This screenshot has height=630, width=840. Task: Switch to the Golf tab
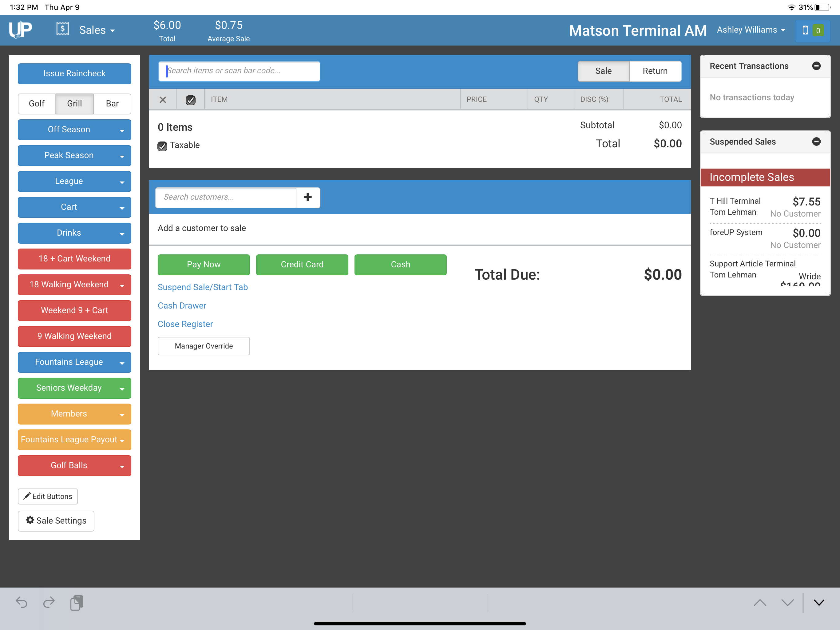pos(37,104)
